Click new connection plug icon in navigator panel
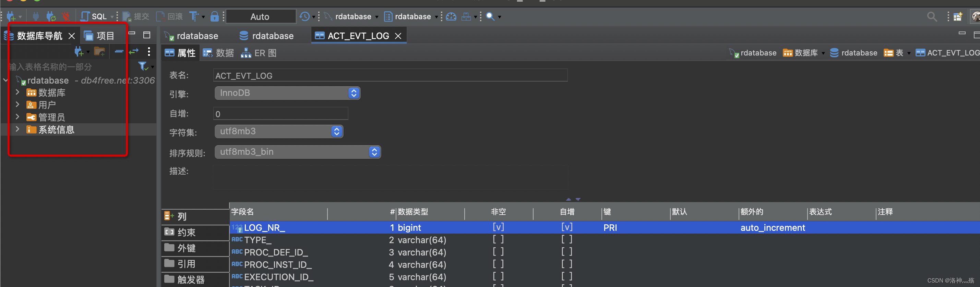980x287 pixels. click(79, 51)
